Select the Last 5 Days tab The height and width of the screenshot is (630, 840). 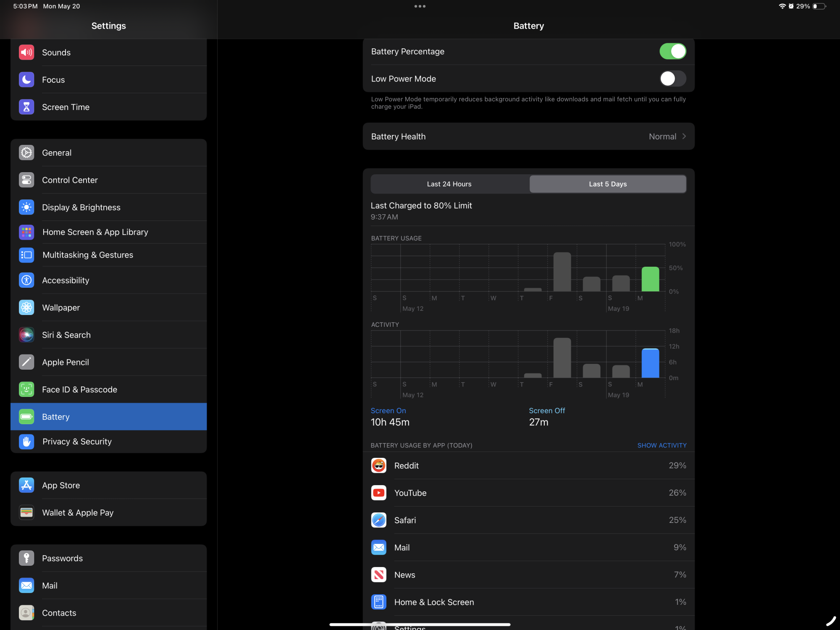tap(607, 184)
